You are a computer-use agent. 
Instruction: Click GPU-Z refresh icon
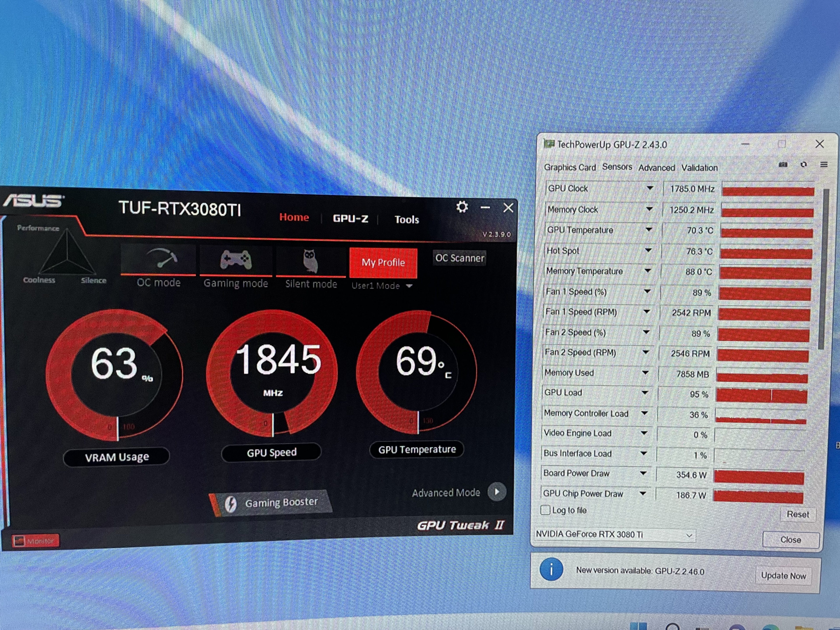coord(803,165)
